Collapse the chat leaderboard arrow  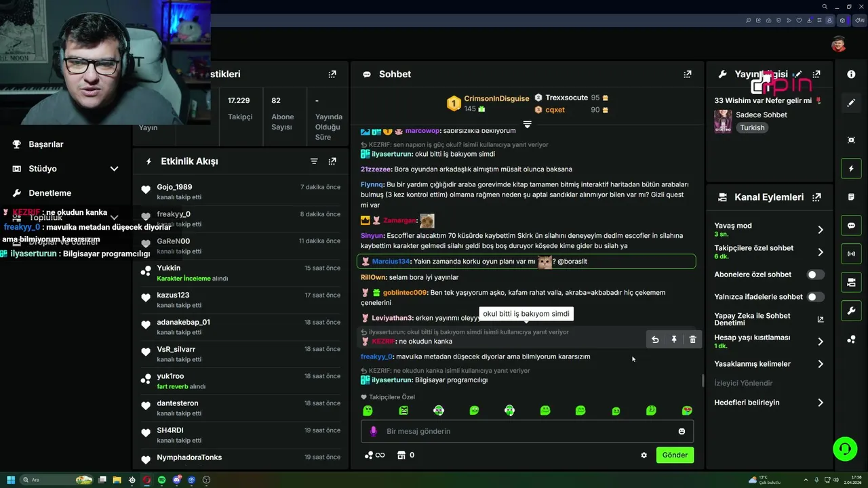527,125
